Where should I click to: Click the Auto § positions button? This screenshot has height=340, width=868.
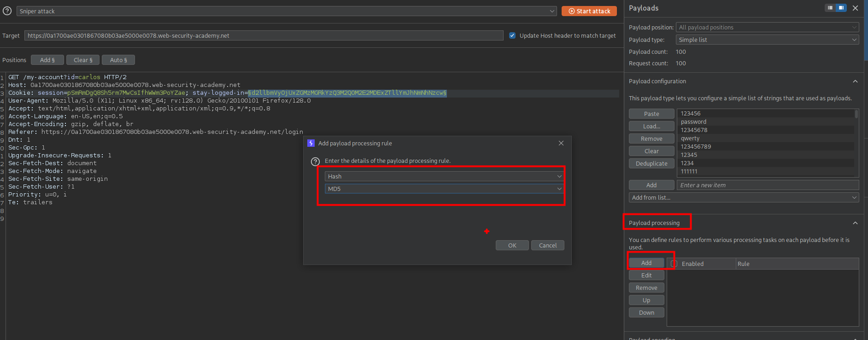point(118,60)
